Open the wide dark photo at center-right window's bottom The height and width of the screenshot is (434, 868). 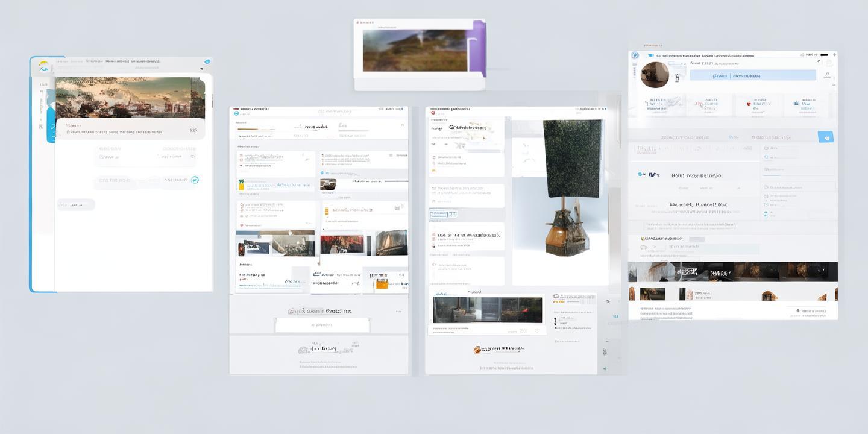tap(488, 310)
